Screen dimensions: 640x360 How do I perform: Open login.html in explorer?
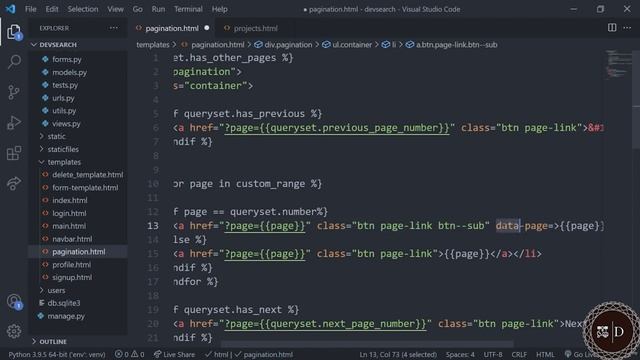pyautogui.click(x=69, y=213)
